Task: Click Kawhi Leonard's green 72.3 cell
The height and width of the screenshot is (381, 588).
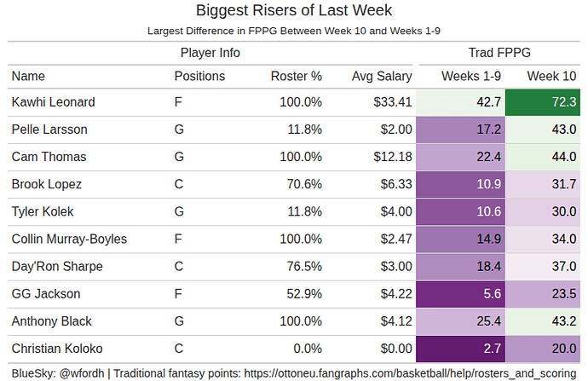Action: (545, 102)
